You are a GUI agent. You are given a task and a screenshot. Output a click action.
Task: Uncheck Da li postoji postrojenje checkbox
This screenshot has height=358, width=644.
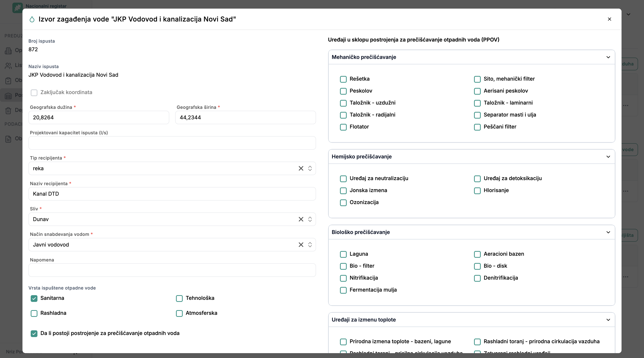[34, 333]
